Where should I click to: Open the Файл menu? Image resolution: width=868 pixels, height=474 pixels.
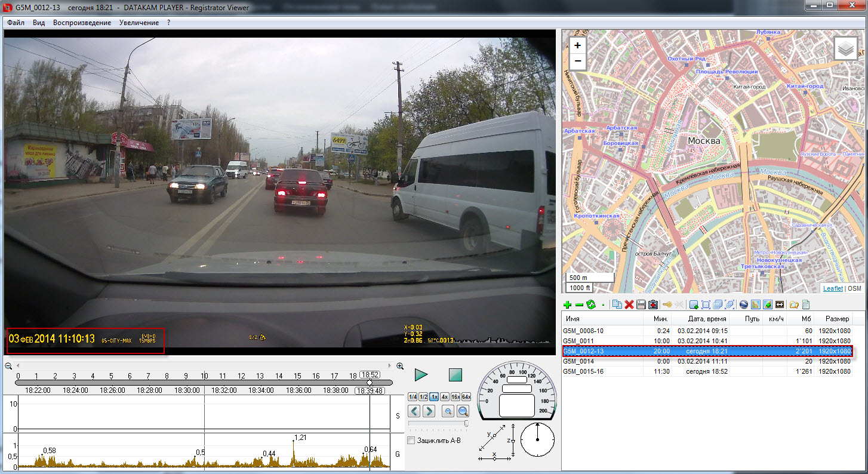pyautogui.click(x=16, y=23)
